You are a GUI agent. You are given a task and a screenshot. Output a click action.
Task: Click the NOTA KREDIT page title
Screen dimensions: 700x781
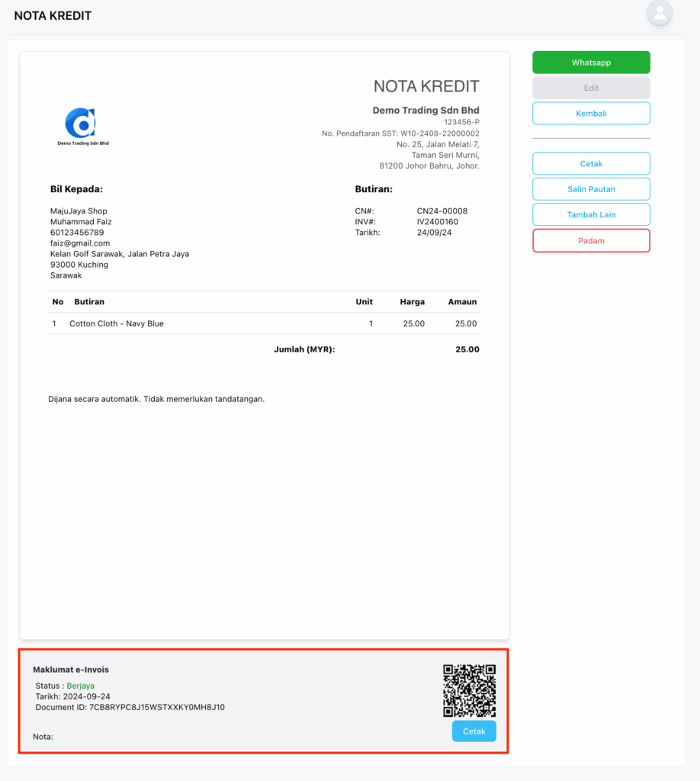[x=53, y=16]
